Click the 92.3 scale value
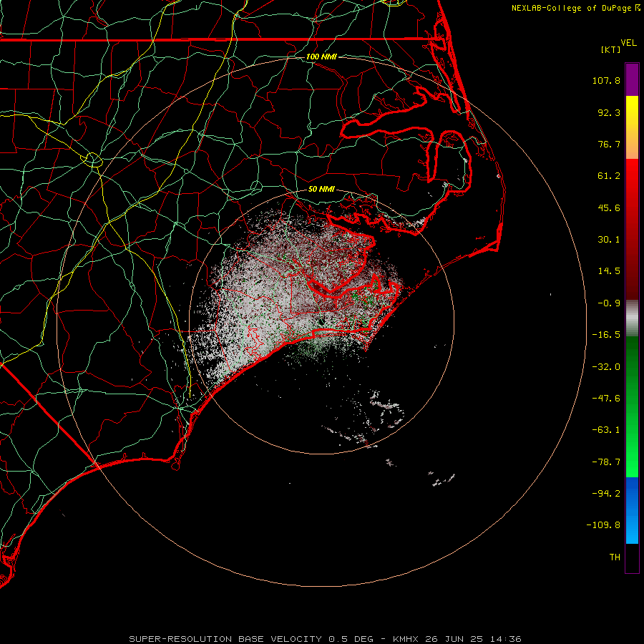Screen dimensions: 644x644 click(x=609, y=112)
